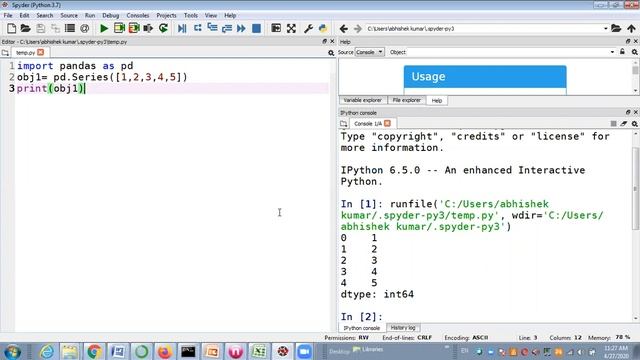
Task: Click the IPython console vertical scrollbar
Action: 636,188
